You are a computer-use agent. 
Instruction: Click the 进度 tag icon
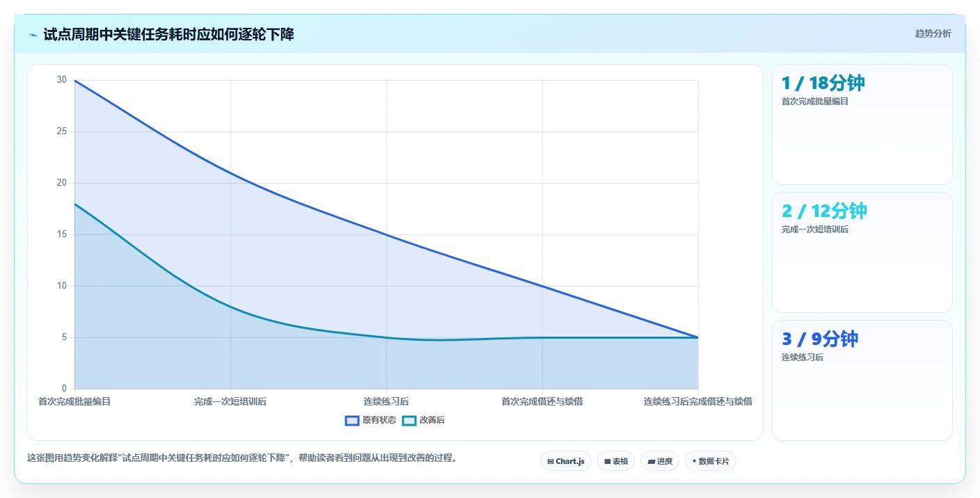coord(651,461)
